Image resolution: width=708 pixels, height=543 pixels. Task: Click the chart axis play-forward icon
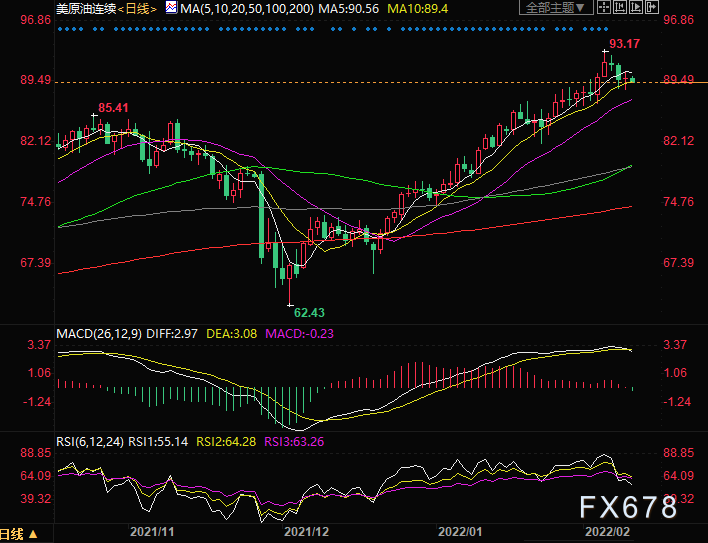(635, 7)
